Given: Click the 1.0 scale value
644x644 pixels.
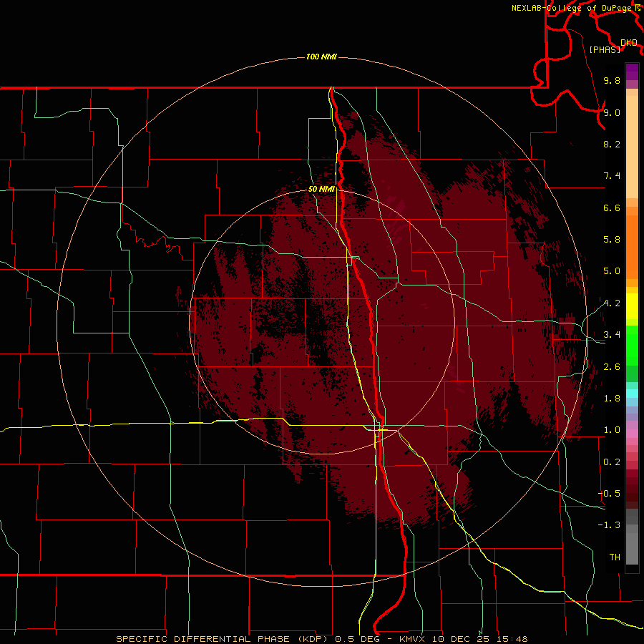Looking at the screenshot, I should tap(612, 430).
